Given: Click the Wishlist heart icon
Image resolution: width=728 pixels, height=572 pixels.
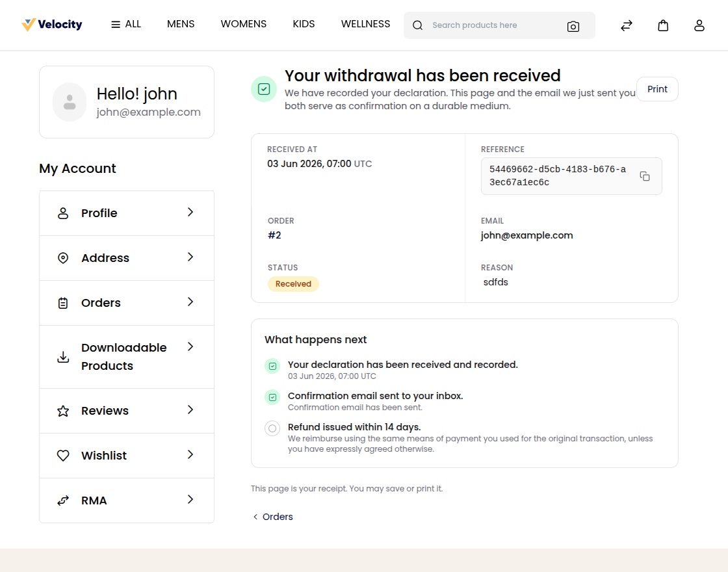Looking at the screenshot, I should [x=63, y=456].
